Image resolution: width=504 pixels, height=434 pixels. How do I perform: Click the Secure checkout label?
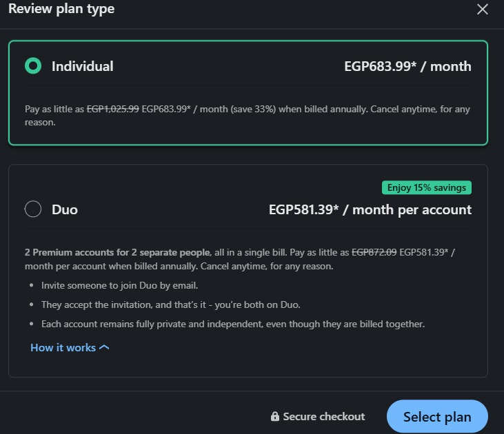(323, 416)
